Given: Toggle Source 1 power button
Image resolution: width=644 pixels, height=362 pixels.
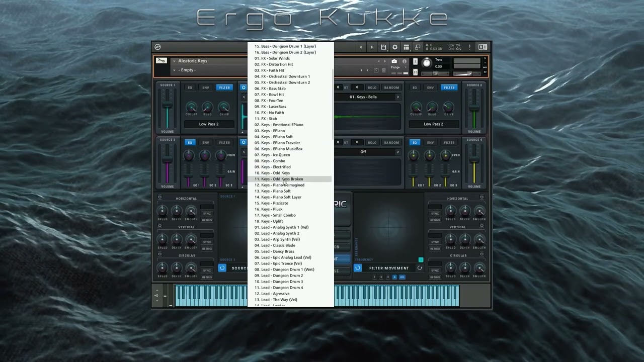Looking at the screenshot, I should point(244,87).
